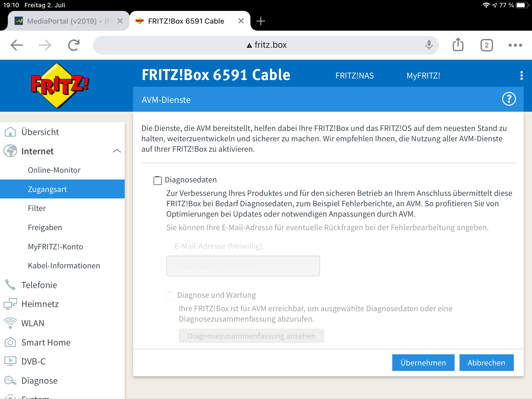Enable the Diagnosedaten checkbox
This screenshot has height=399, width=532.
coord(157,180)
